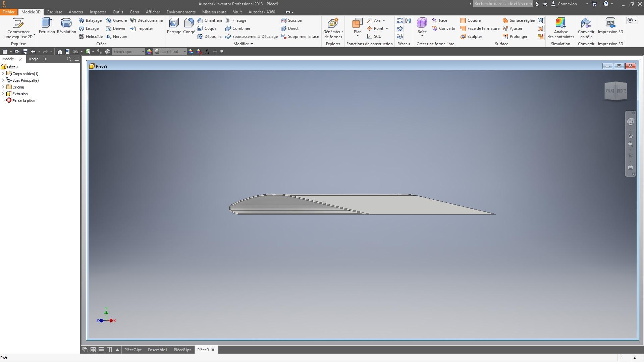The height and width of the screenshot is (362, 644).
Task: Open the Pièce7.ipt document tab
Action: (x=133, y=350)
